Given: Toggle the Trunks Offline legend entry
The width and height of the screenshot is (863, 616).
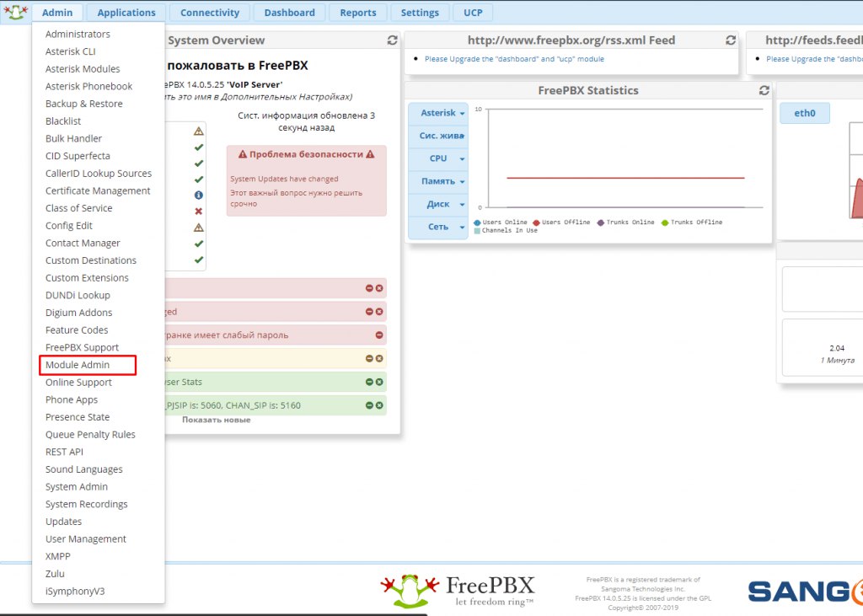Looking at the screenshot, I should (692, 222).
